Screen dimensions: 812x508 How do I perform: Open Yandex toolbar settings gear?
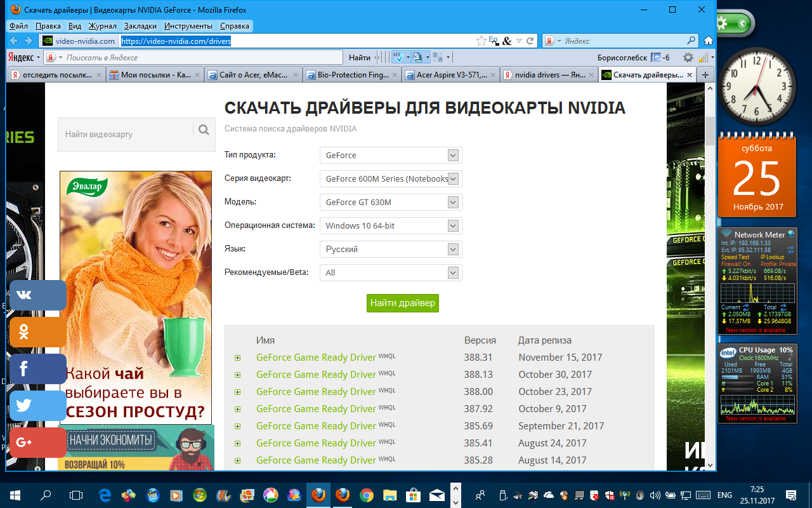tap(688, 57)
